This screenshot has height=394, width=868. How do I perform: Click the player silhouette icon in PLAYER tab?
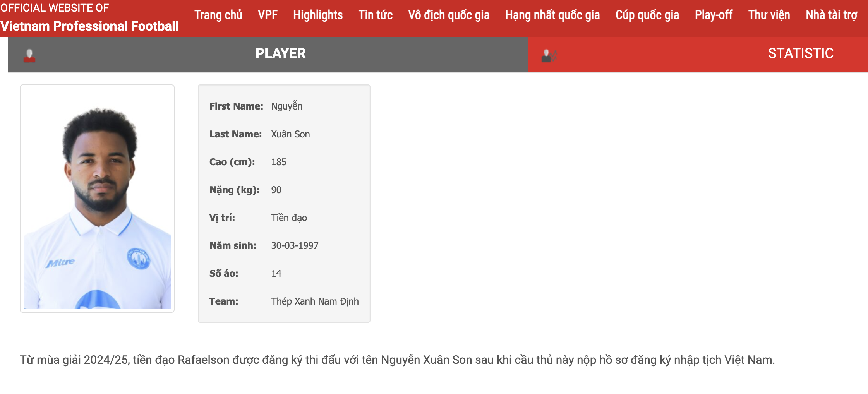click(x=29, y=56)
